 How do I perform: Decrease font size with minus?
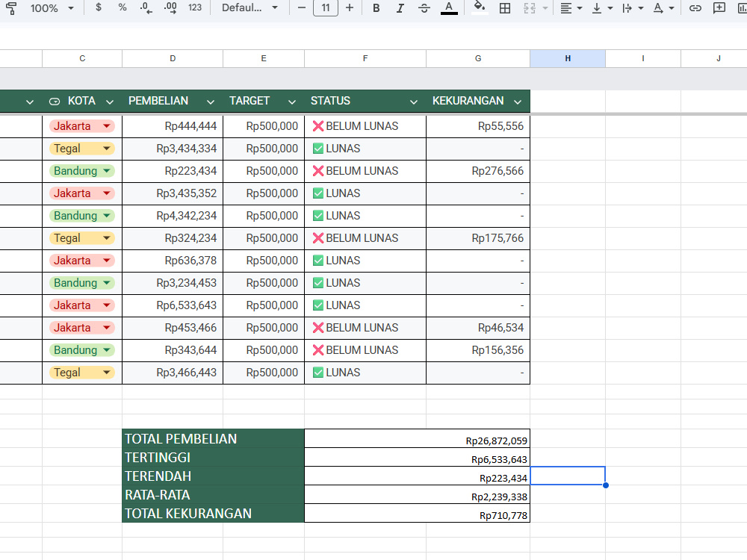pyautogui.click(x=301, y=7)
